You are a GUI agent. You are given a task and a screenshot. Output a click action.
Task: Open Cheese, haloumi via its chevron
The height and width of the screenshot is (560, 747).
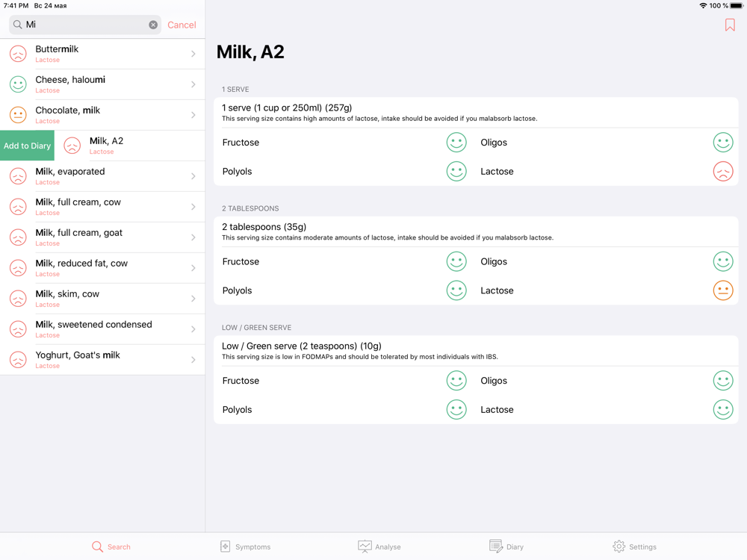click(193, 84)
